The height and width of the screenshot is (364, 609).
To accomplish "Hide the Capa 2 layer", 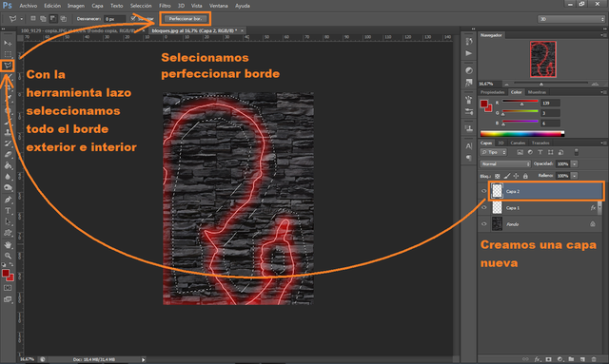I will tap(484, 191).
